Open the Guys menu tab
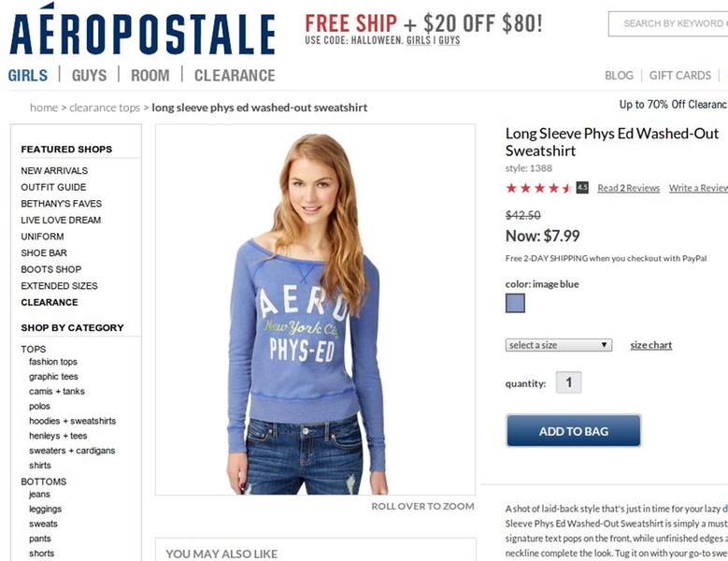Viewport: 728px width, 561px height. coord(90,76)
